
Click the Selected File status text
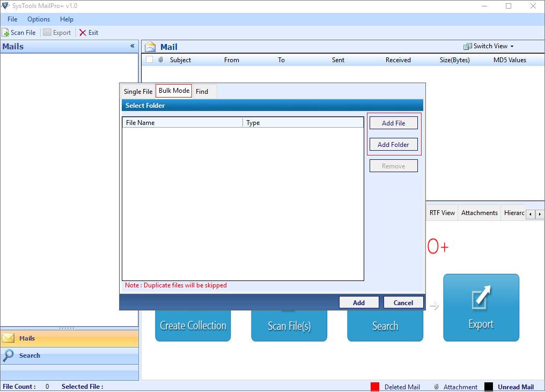[83, 387]
